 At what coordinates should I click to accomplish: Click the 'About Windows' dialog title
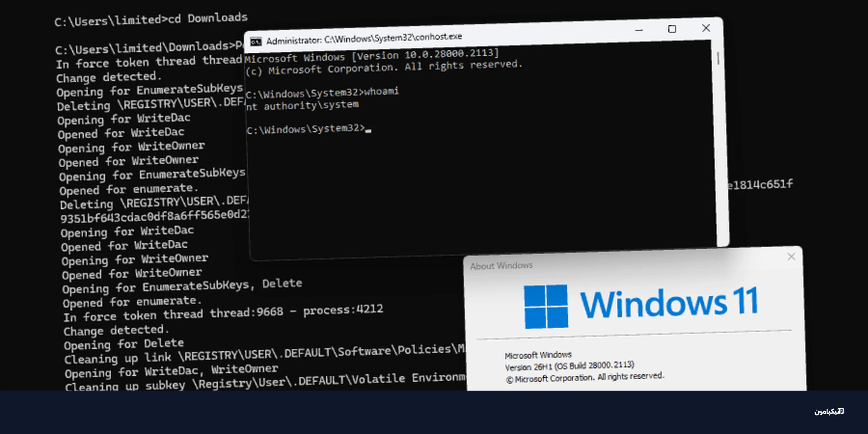[501, 266]
